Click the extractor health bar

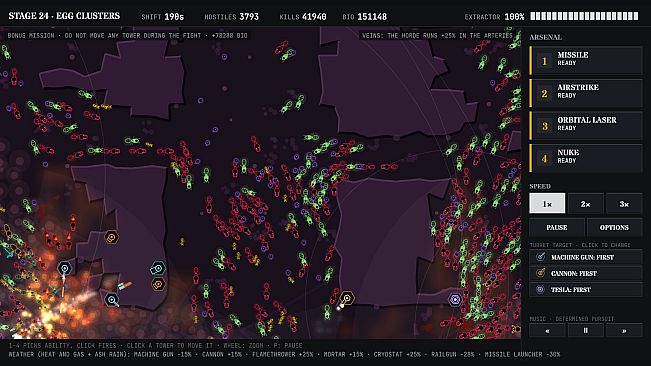click(x=585, y=16)
